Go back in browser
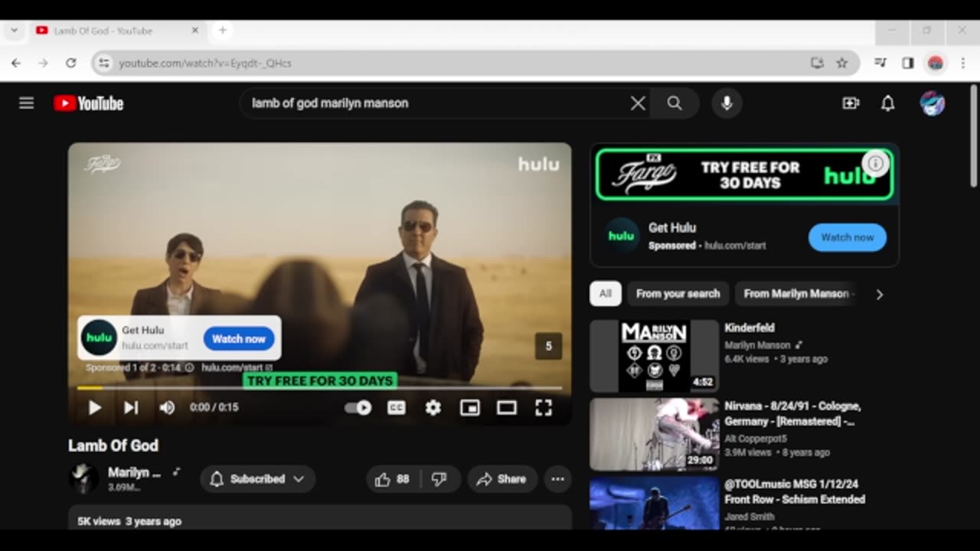This screenshot has height=551, width=980. pos(16,63)
